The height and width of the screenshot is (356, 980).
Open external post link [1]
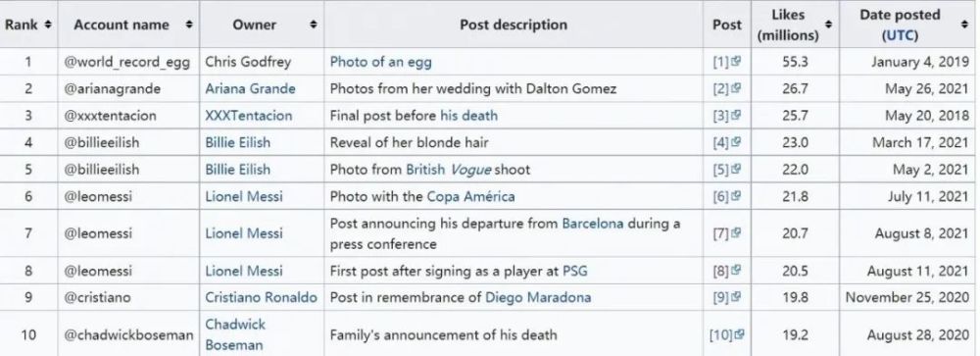click(727, 62)
